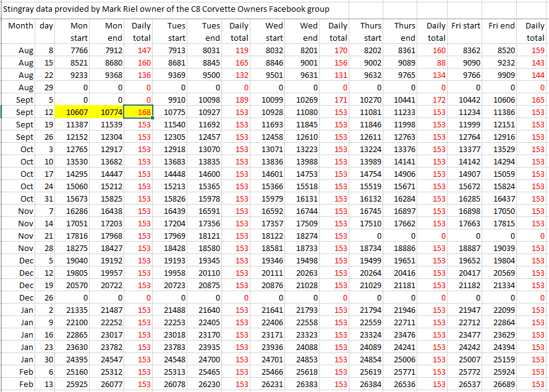549x392 pixels.
Task: Select the day cell 31 for Oct
Action: (48, 198)
